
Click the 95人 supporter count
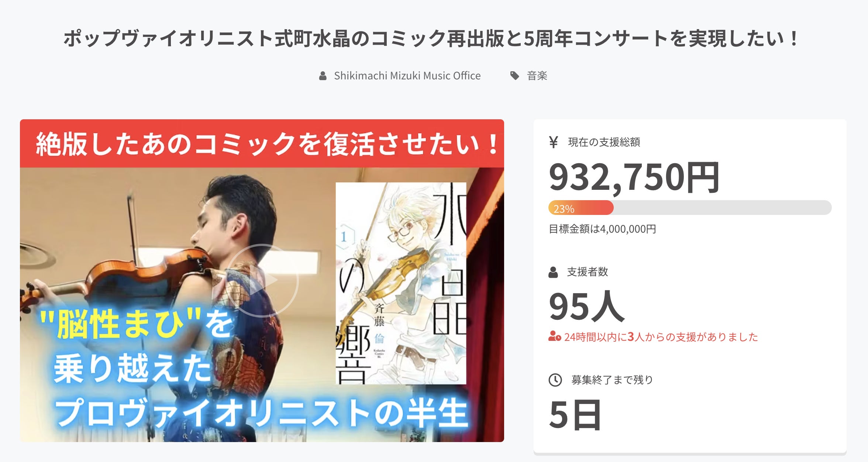[586, 306]
